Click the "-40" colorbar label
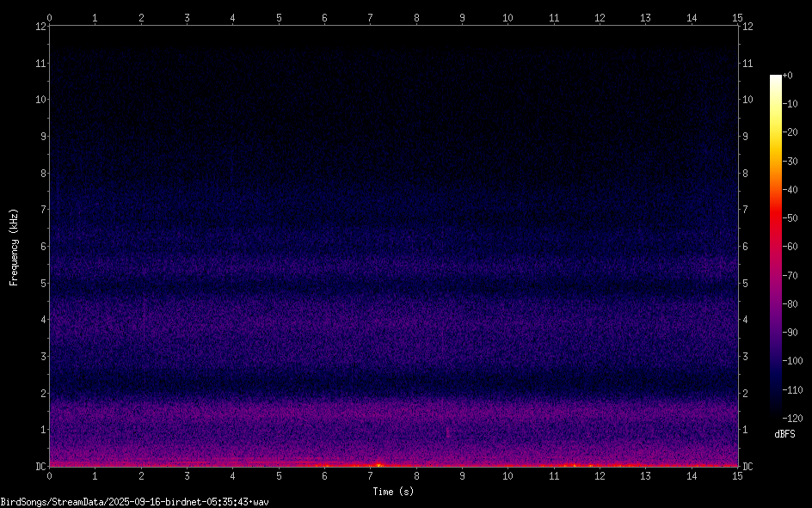Screen dimensions: 812x508 pos(790,190)
